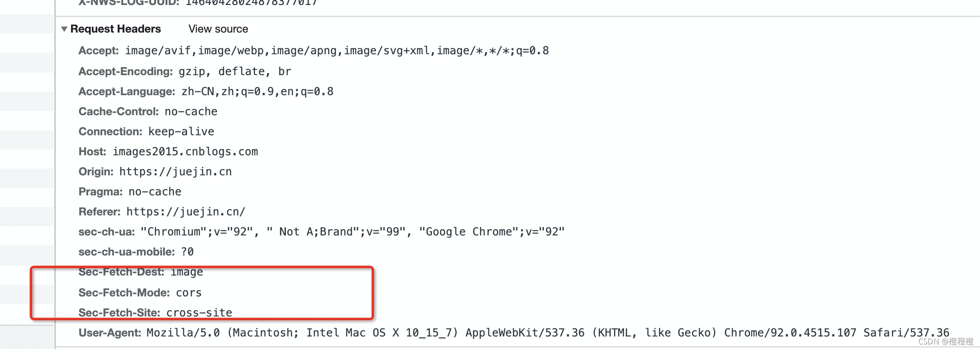
Task: Select the sec-ch-ua header value
Action: point(353,232)
